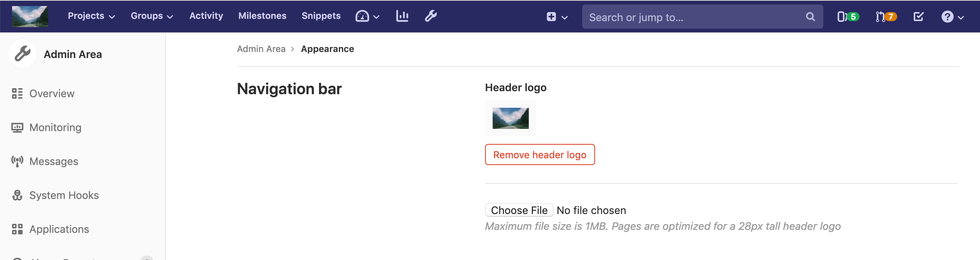Go to Activity in top navigation
Image resolution: width=980 pixels, height=260 pixels.
coord(206,16)
